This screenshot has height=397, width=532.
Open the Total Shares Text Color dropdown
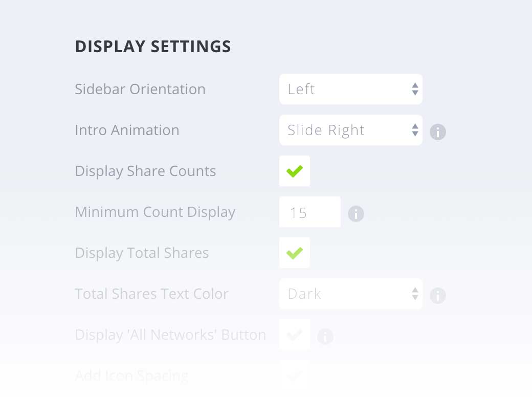[351, 294]
